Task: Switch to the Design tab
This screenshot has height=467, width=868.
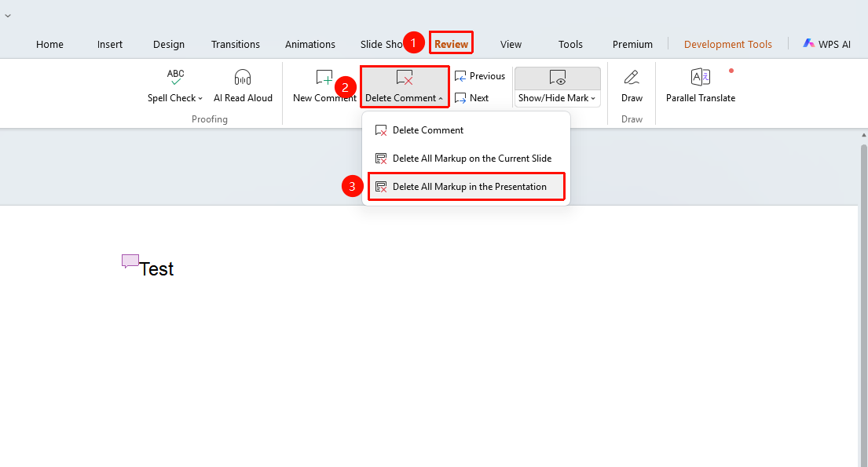Action: point(169,44)
